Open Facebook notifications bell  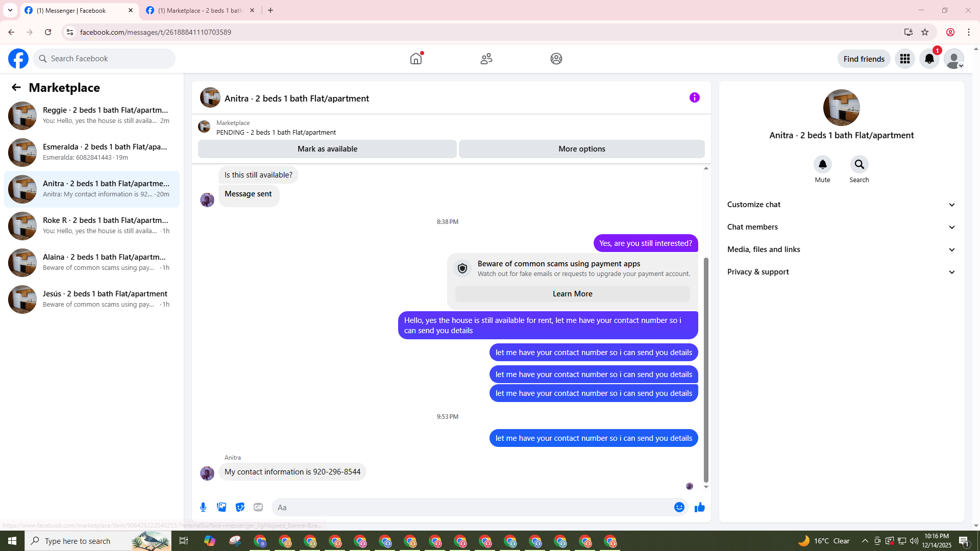929,59
